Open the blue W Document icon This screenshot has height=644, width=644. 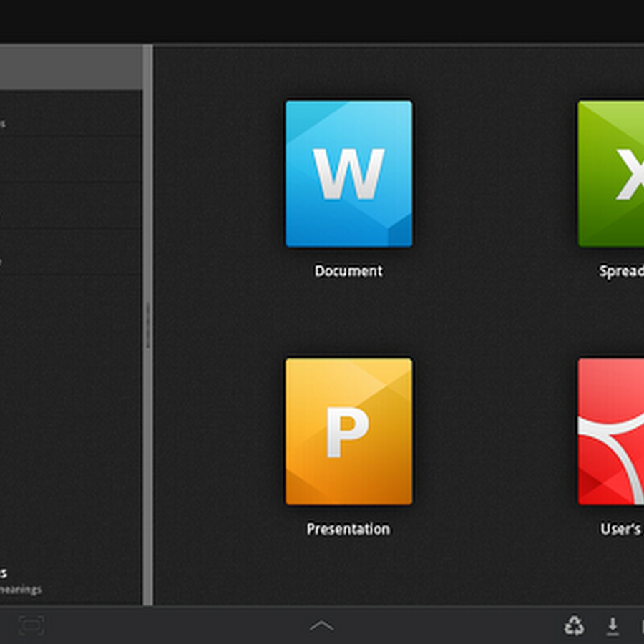click(x=349, y=174)
